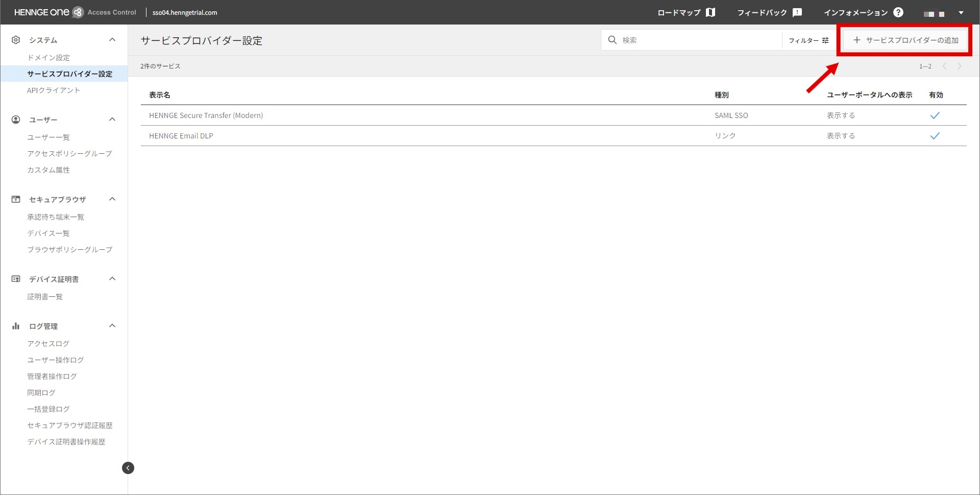Open ブラウザポリシーグループ in the sidebar
The image size is (980, 495).
coord(70,250)
